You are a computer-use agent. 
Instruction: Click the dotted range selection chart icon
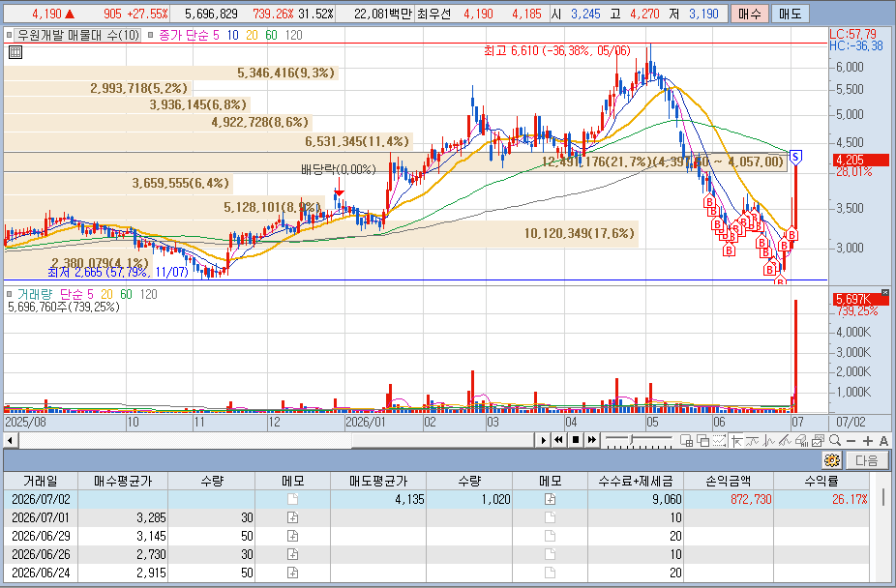click(x=719, y=441)
